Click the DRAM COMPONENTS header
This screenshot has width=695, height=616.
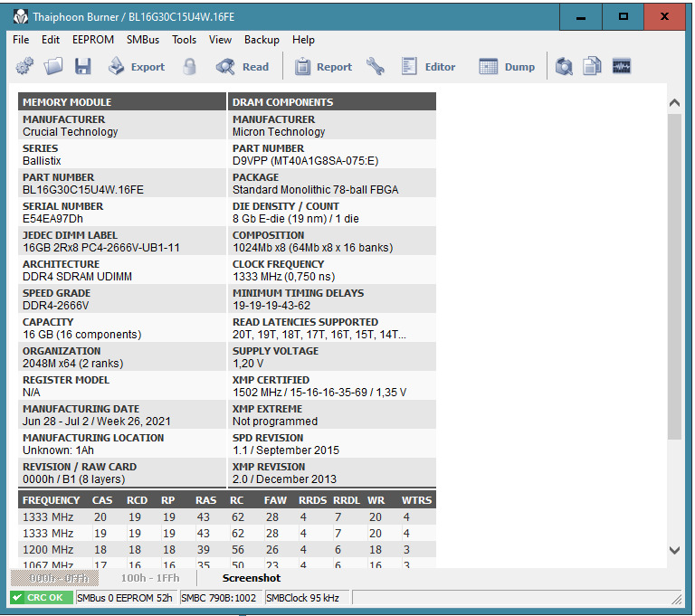[x=332, y=102]
